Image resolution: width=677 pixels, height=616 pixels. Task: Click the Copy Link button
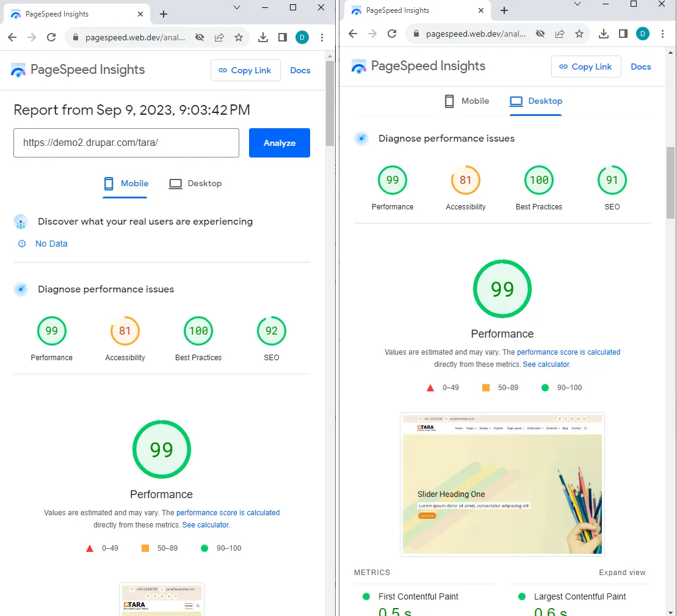point(245,70)
